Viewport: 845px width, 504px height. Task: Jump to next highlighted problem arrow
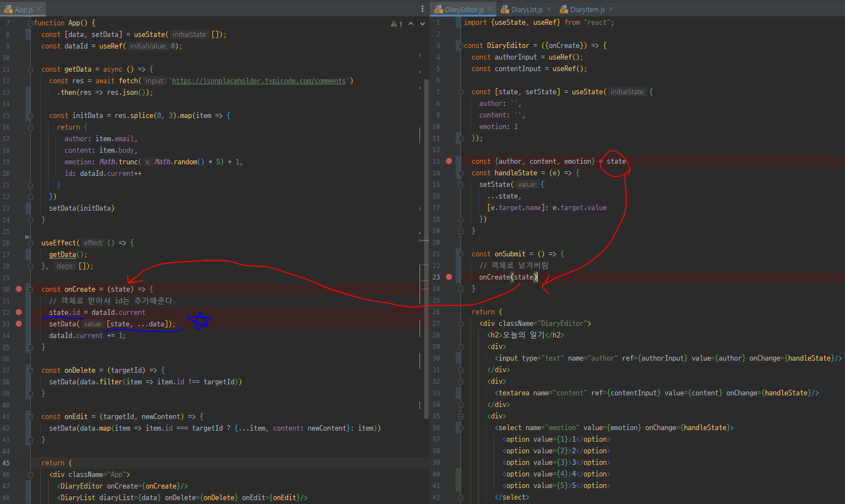point(422,24)
